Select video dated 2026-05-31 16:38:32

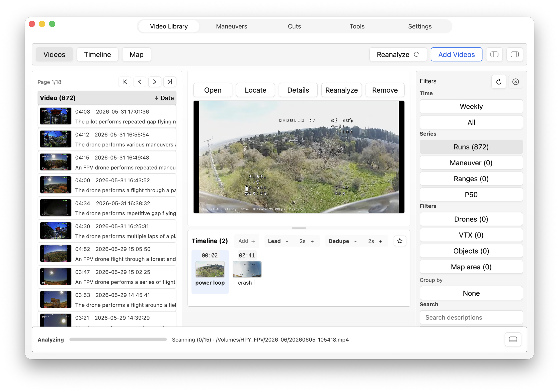pyautogui.click(x=107, y=208)
